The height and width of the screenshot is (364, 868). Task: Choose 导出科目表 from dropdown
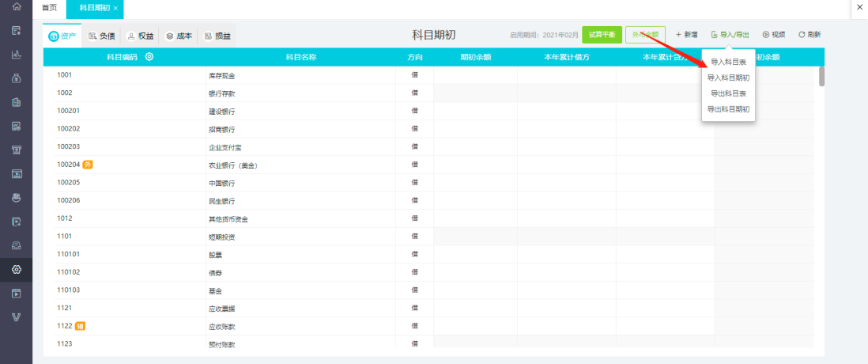729,93
